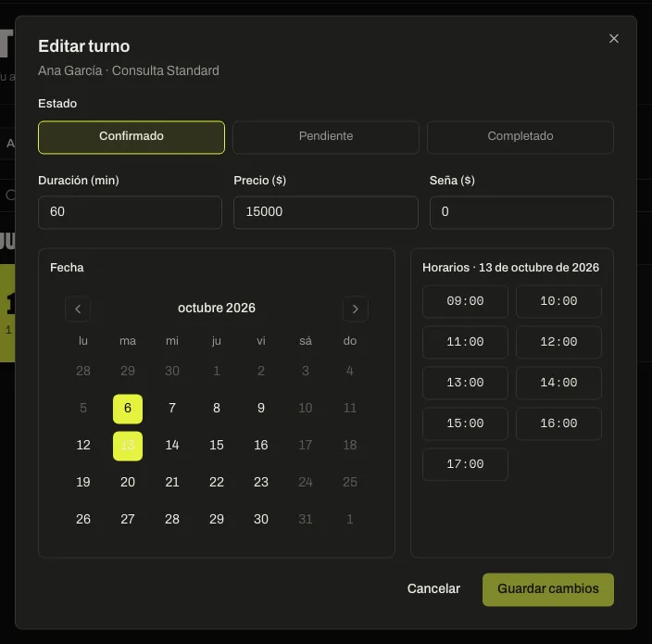Go to next month in calendar
Viewport: 652px width, 644px height.
coord(355,309)
